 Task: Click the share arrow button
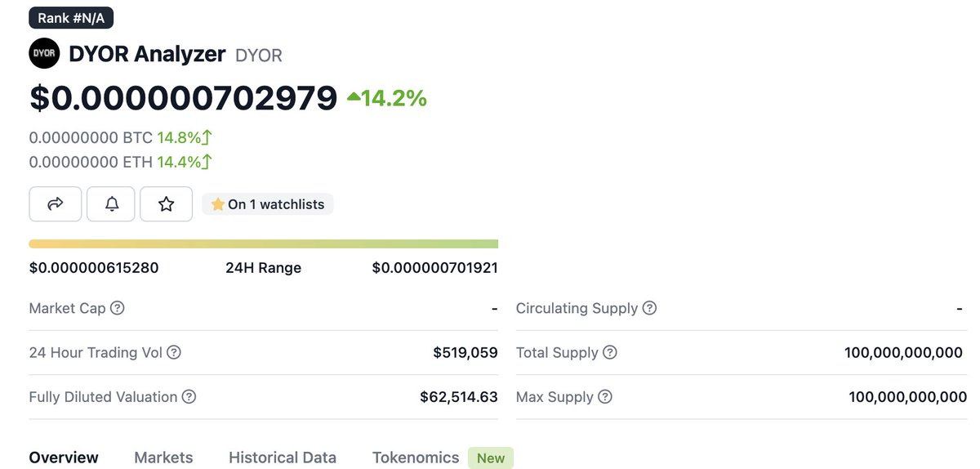[56, 204]
